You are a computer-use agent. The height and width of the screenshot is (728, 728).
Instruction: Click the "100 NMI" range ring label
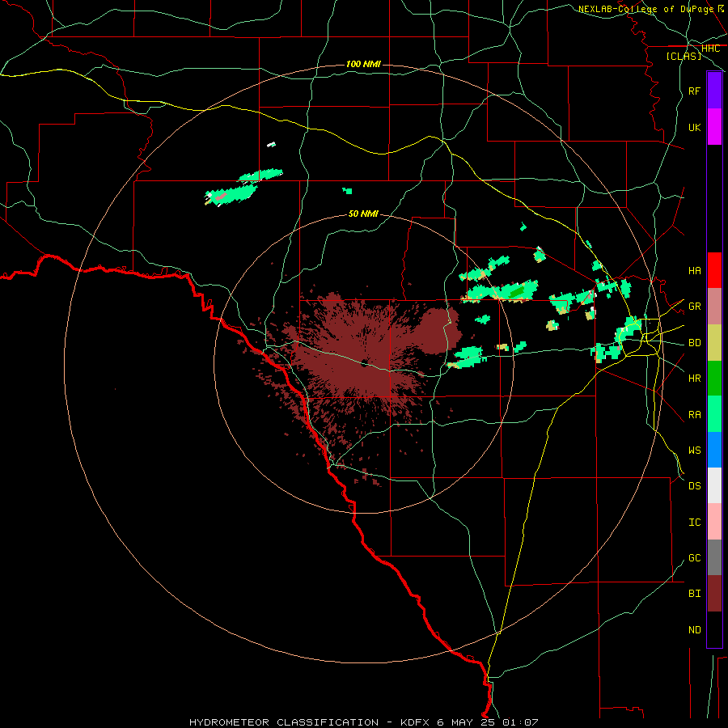(363, 64)
